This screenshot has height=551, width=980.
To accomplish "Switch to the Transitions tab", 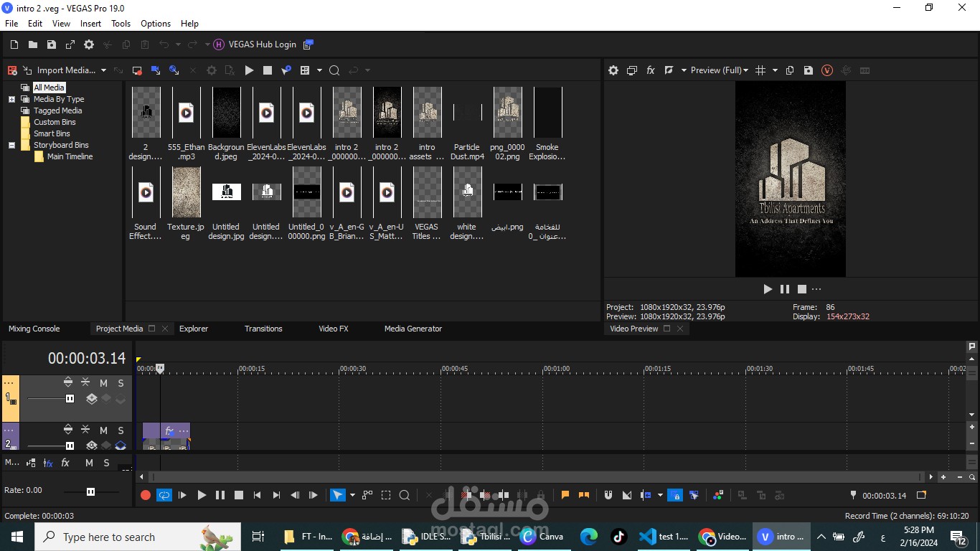I will [263, 329].
